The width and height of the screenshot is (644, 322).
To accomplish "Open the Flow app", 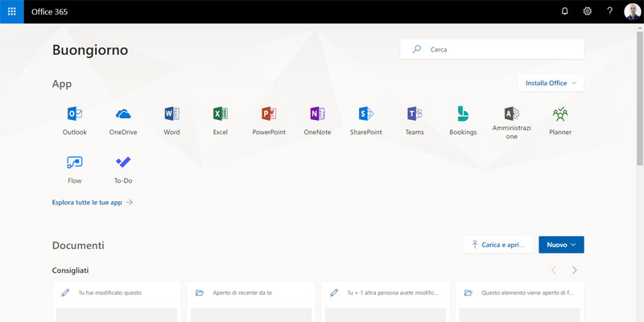I will pyautogui.click(x=75, y=169).
